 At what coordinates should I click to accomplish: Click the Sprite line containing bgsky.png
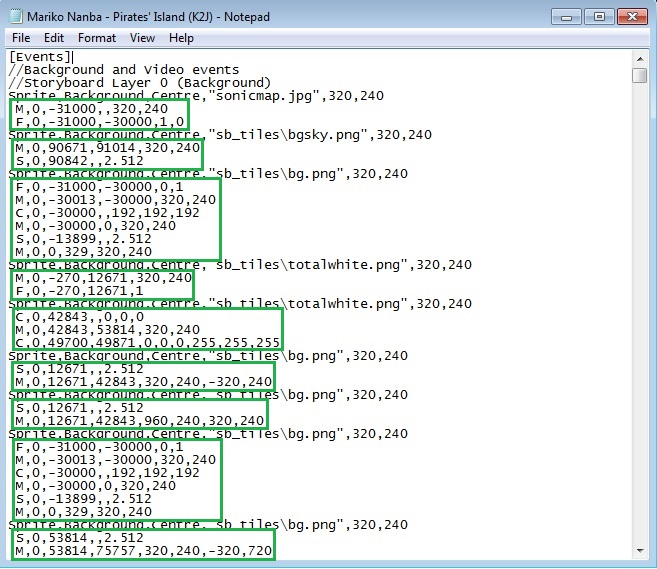(x=220, y=135)
